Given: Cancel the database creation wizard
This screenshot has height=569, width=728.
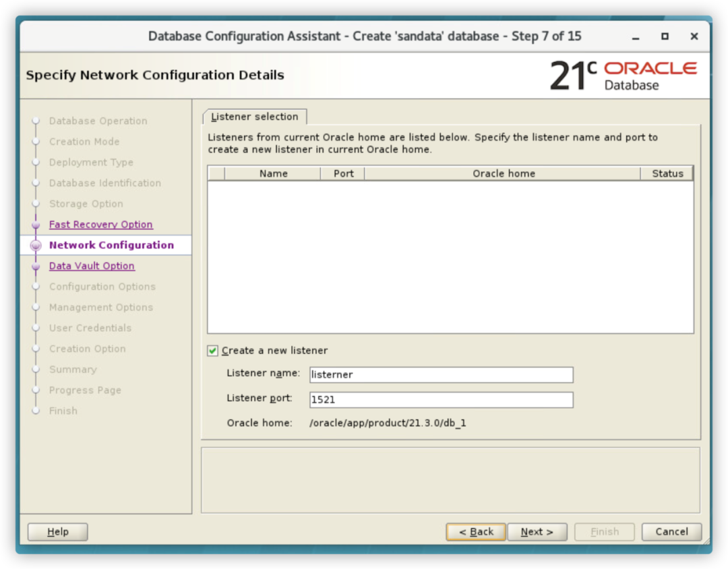Looking at the screenshot, I should 671,532.
